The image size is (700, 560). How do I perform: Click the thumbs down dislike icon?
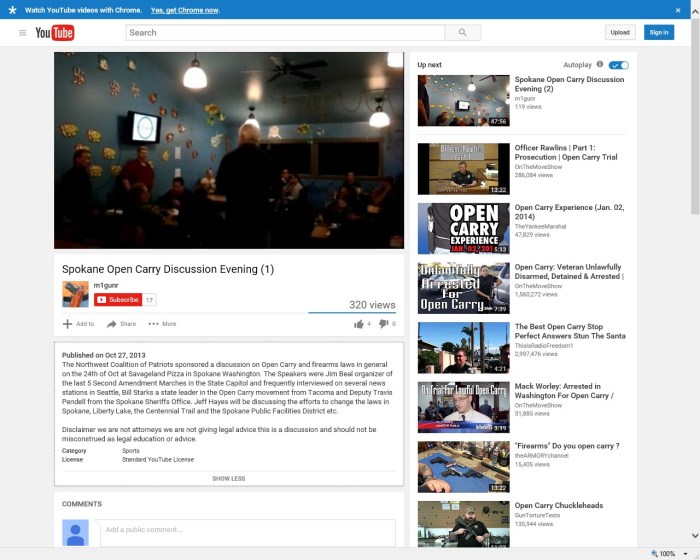(384, 324)
